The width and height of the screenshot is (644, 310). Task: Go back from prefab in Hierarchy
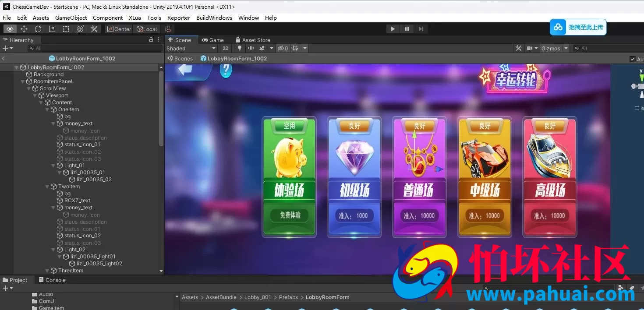(4, 58)
